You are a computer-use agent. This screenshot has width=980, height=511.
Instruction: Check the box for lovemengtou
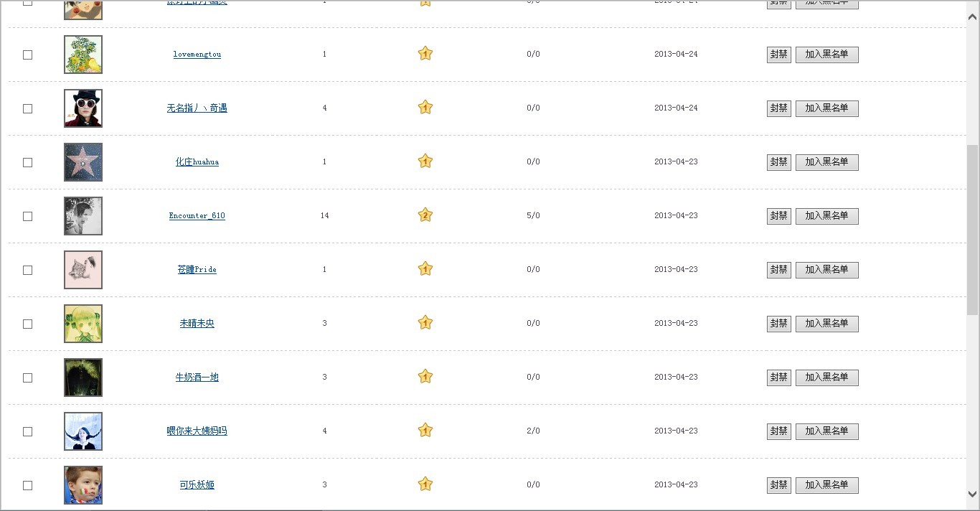(x=28, y=55)
